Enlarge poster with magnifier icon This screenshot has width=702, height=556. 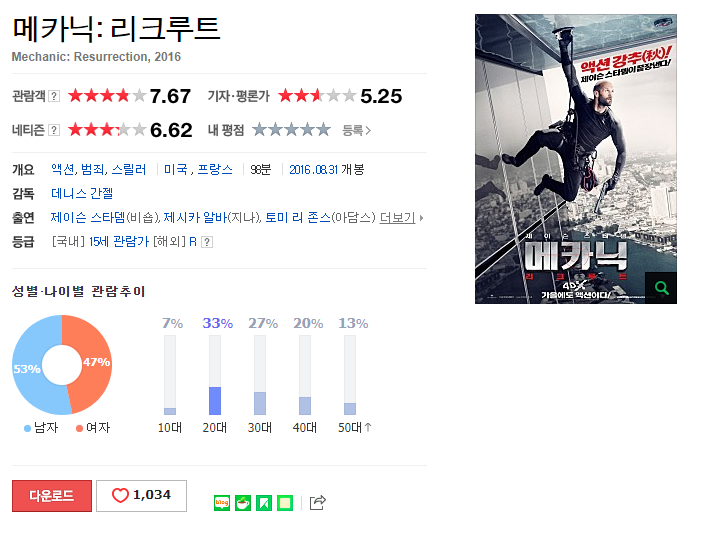(x=661, y=288)
